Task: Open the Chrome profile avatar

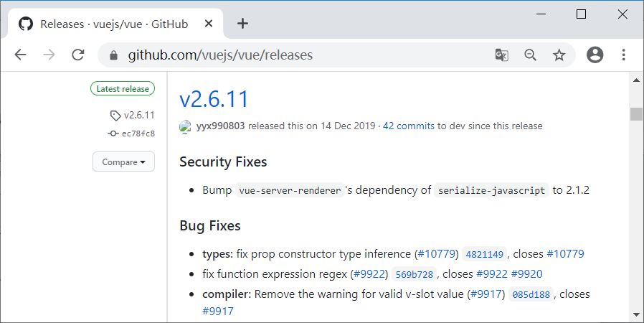Action: 595,55
